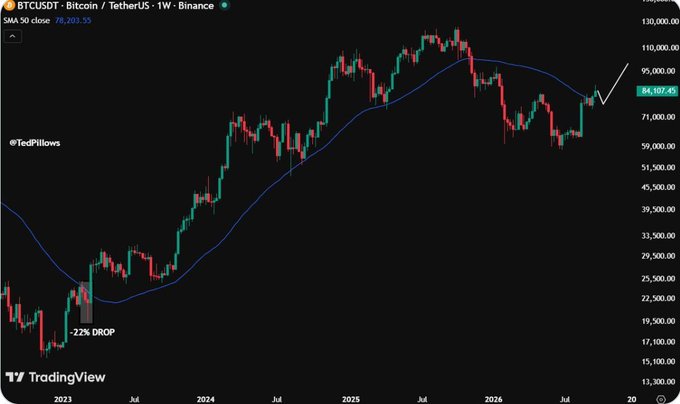Click the Bitcoin symbol logo icon
This screenshot has height=404, width=680.
point(8,6)
